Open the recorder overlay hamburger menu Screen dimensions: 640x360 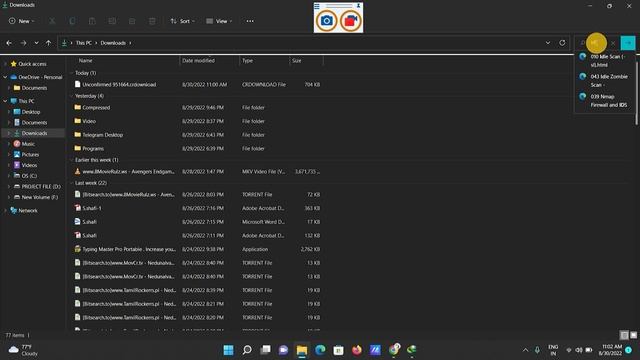[x=317, y=6]
